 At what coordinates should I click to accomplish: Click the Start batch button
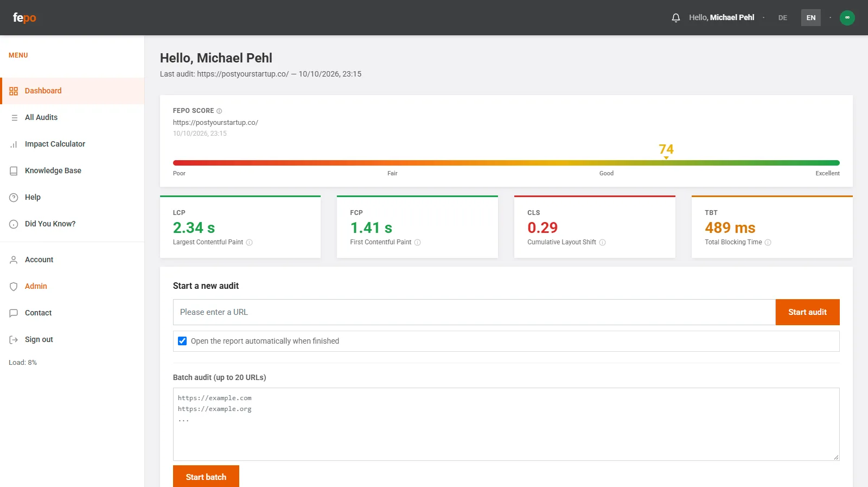point(206,477)
